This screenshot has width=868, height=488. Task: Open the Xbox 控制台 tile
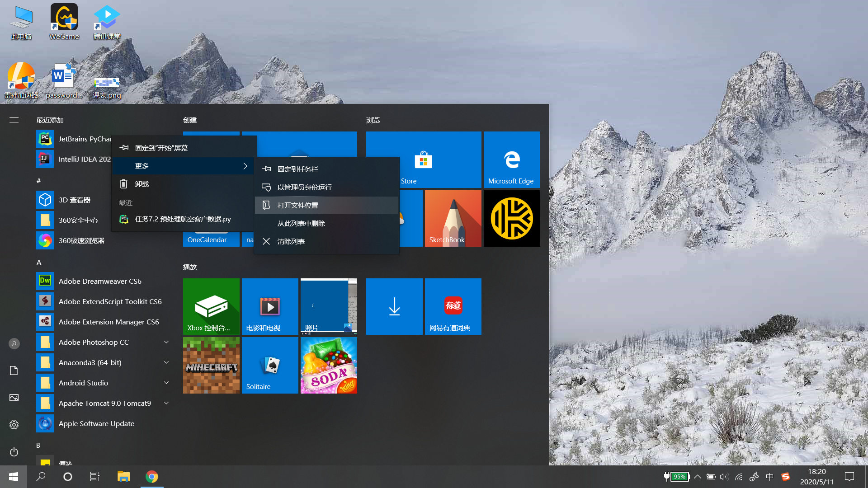(x=211, y=306)
